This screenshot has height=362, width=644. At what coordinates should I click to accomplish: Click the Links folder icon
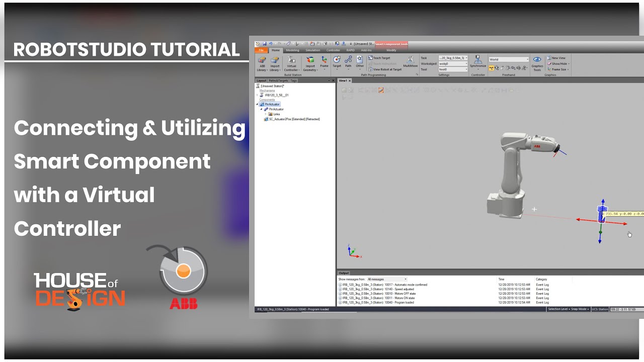click(x=270, y=114)
